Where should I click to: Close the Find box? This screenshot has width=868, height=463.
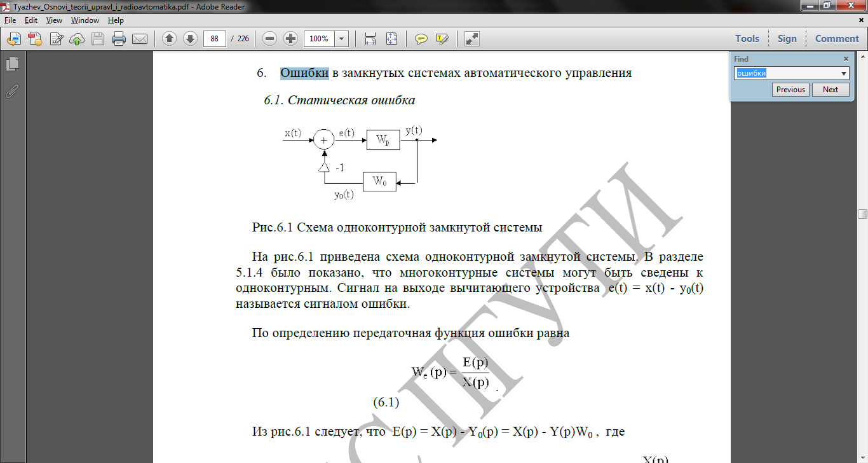point(846,59)
